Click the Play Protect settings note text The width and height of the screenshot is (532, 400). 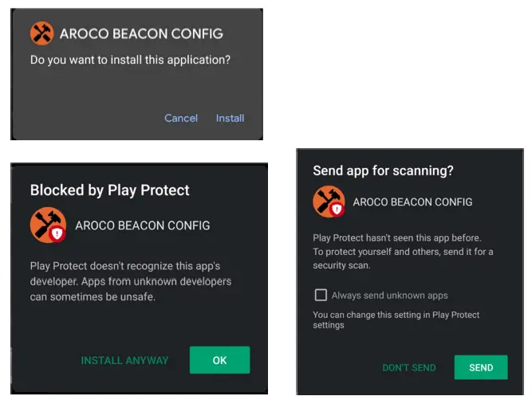tap(396, 320)
